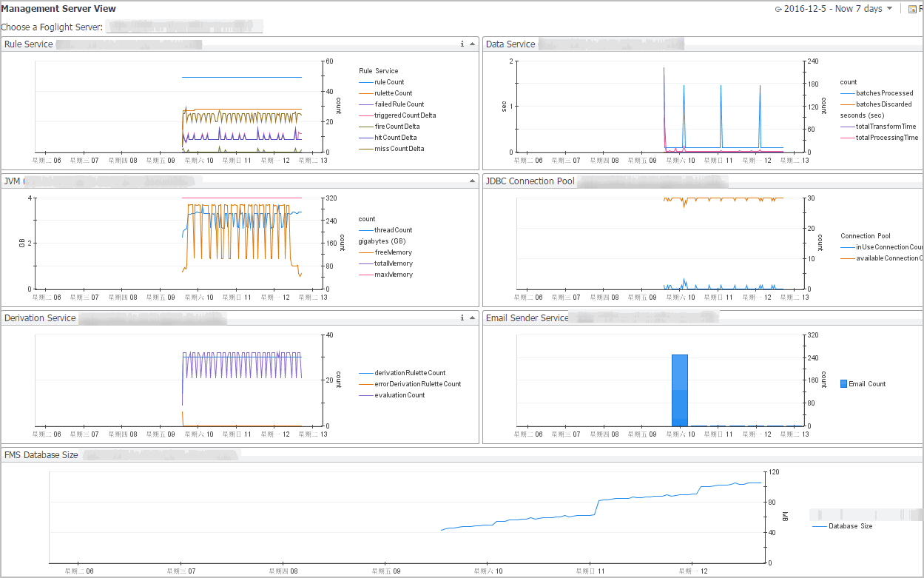Collapse the Derivation Service panel
The image size is (924, 578).
[x=472, y=318]
